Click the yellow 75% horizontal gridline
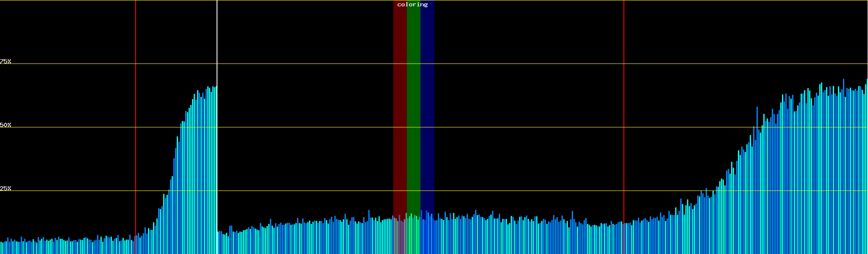The height and width of the screenshot is (254, 868). [x=509, y=64]
